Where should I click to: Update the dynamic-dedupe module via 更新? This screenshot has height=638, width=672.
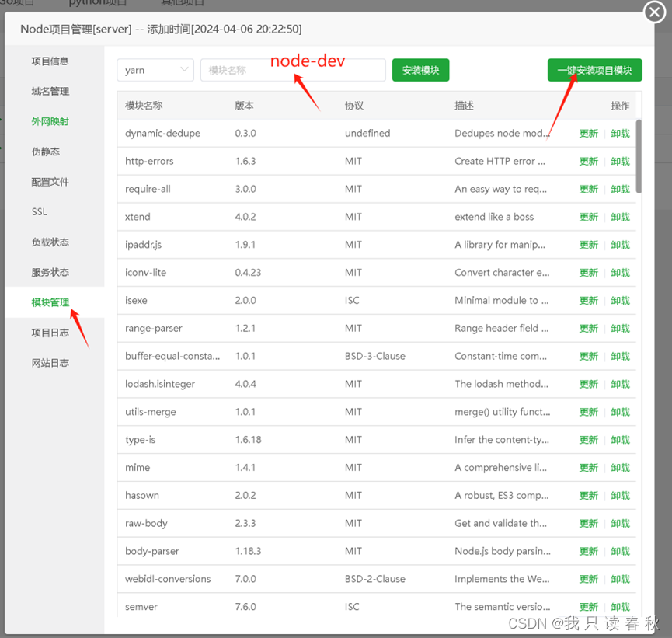point(588,133)
